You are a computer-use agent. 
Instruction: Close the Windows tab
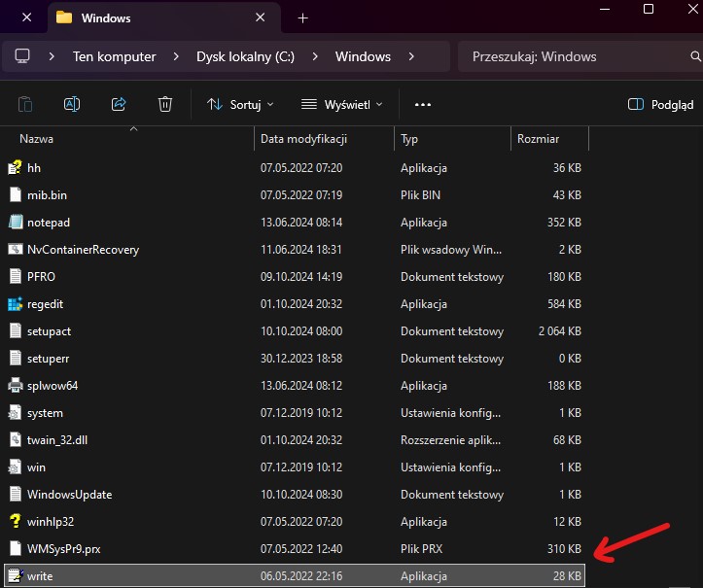point(260,17)
